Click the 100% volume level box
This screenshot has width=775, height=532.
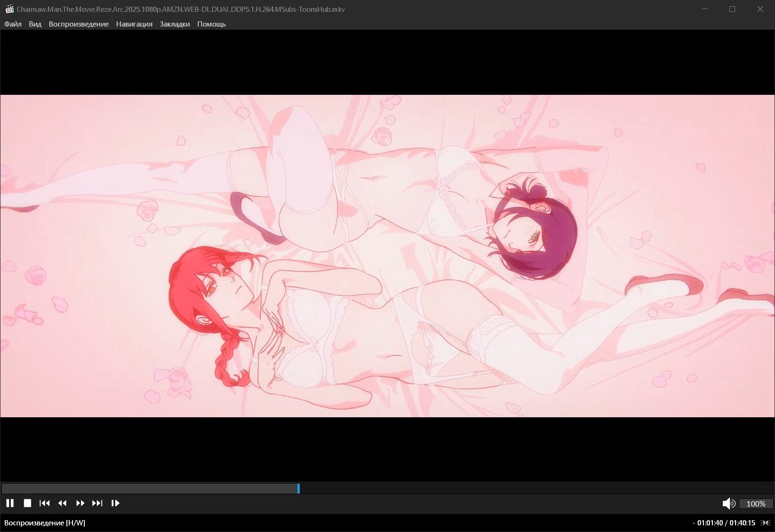(x=756, y=504)
